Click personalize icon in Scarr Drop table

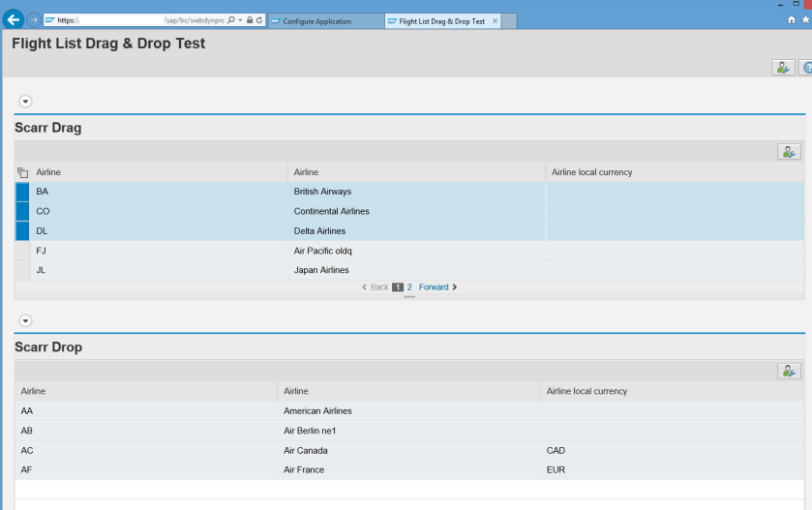(x=789, y=372)
